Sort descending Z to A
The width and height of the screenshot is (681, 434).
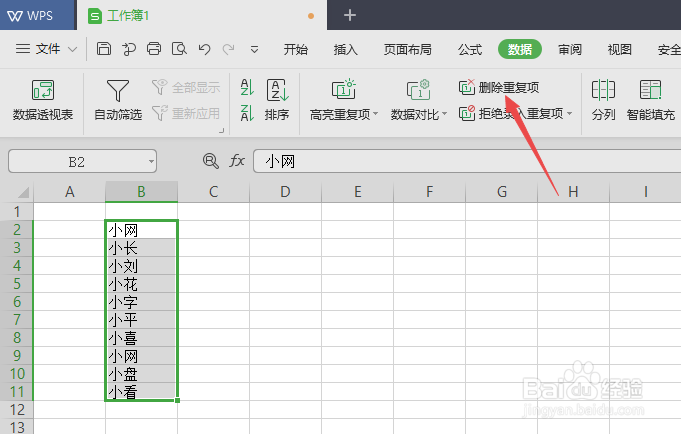click(x=247, y=113)
